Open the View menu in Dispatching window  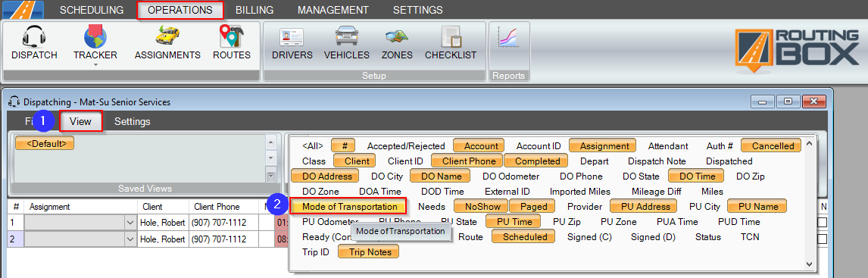click(x=81, y=121)
